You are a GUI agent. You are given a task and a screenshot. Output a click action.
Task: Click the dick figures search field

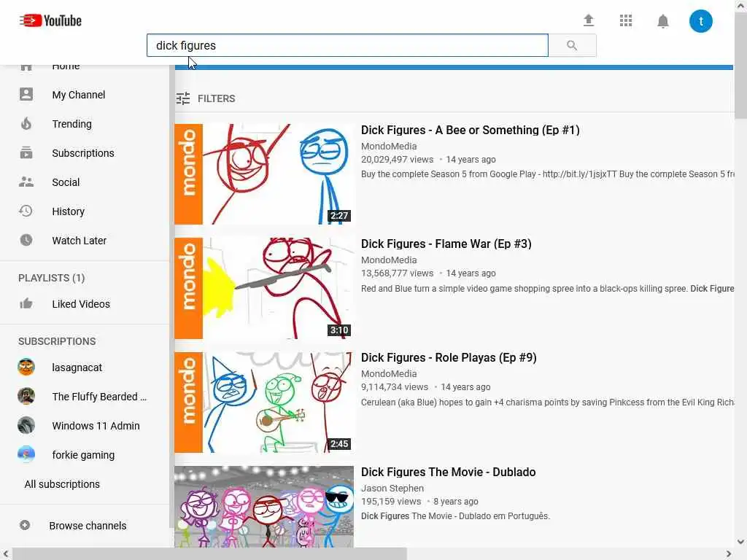347,45
